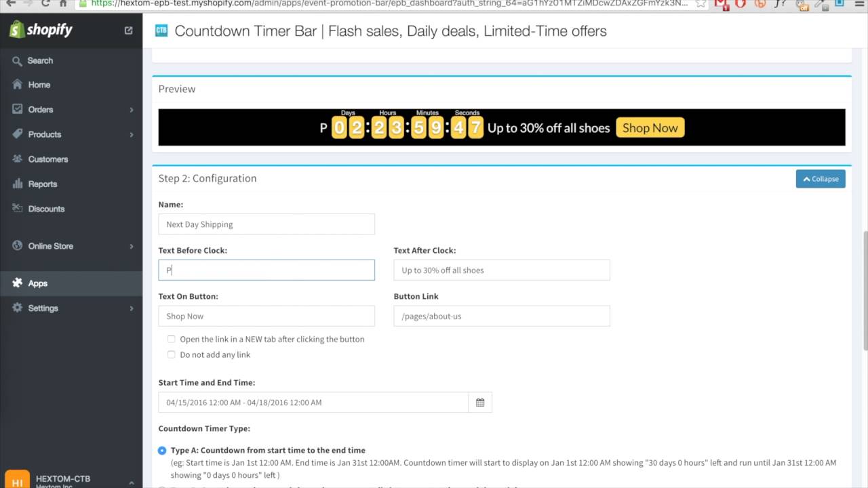The width and height of the screenshot is (868, 488).
Task: Click the Reports bar chart icon
Action: (x=17, y=184)
